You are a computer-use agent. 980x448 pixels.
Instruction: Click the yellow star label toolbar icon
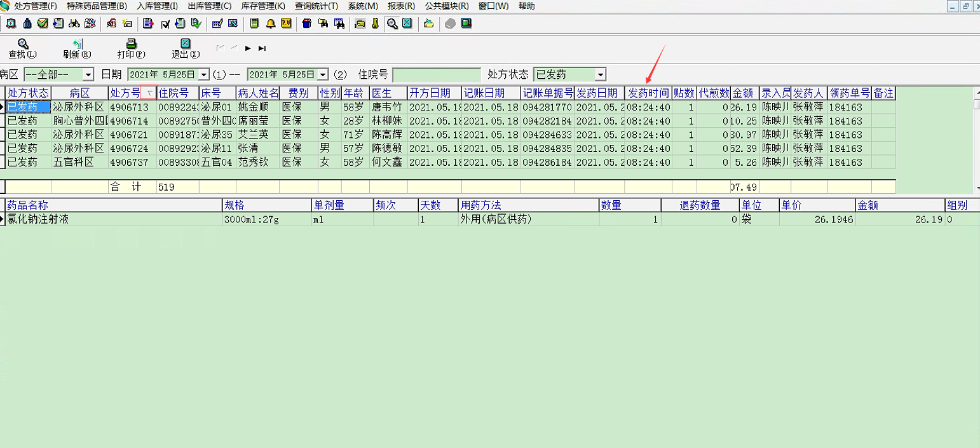(x=127, y=24)
